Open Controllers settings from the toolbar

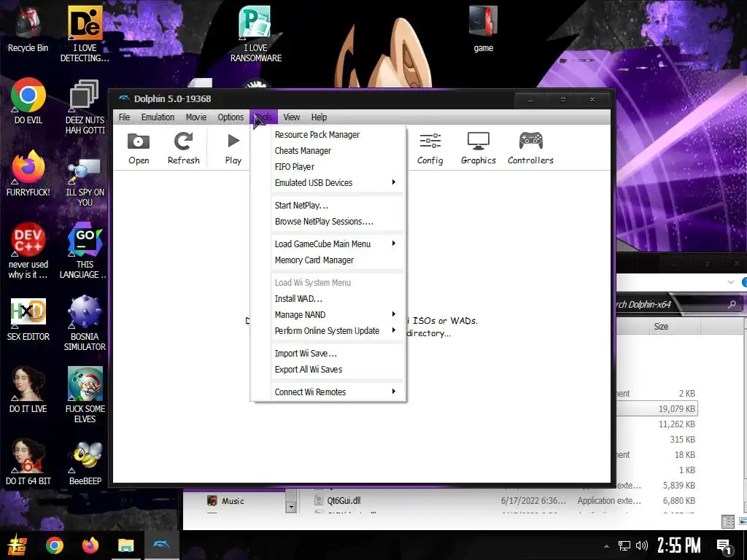(531, 148)
